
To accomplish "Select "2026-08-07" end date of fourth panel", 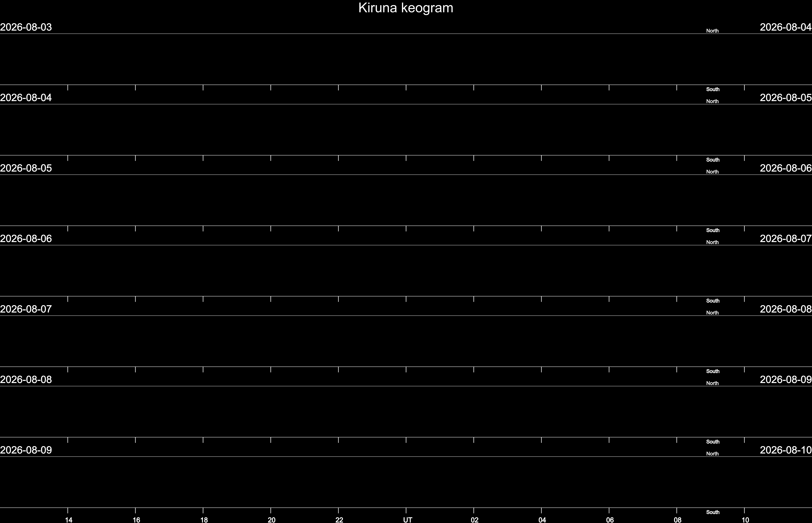I will click(x=786, y=239).
